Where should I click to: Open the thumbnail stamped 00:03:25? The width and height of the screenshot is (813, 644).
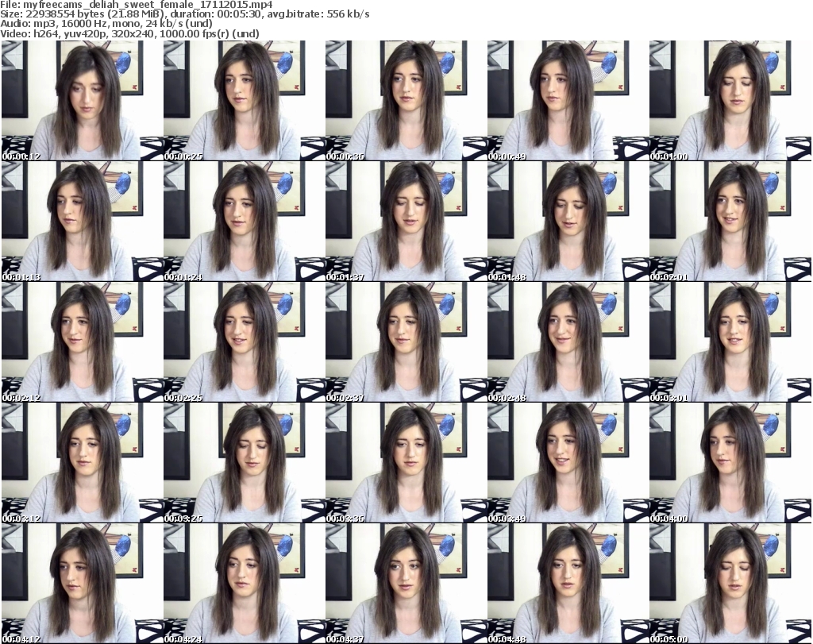tap(245, 462)
